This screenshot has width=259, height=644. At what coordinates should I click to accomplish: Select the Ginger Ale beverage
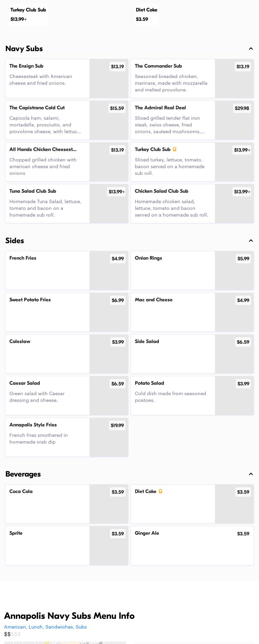(x=192, y=545)
